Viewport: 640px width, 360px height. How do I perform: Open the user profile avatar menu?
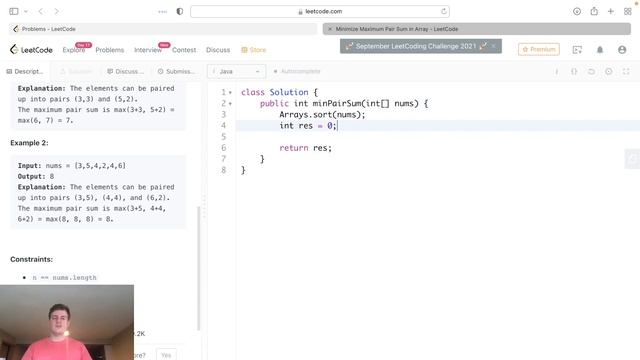622,50
